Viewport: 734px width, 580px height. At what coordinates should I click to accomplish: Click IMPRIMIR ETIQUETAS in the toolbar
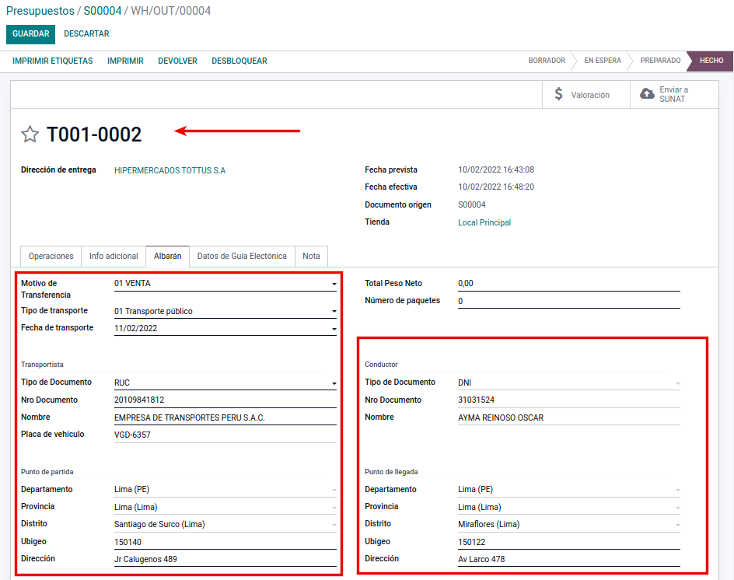pyautogui.click(x=53, y=61)
